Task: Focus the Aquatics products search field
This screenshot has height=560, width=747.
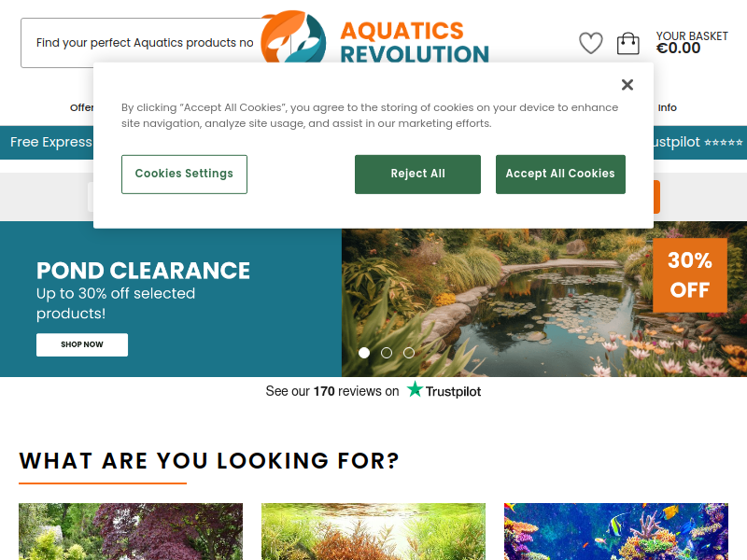Action: point(143,43)
